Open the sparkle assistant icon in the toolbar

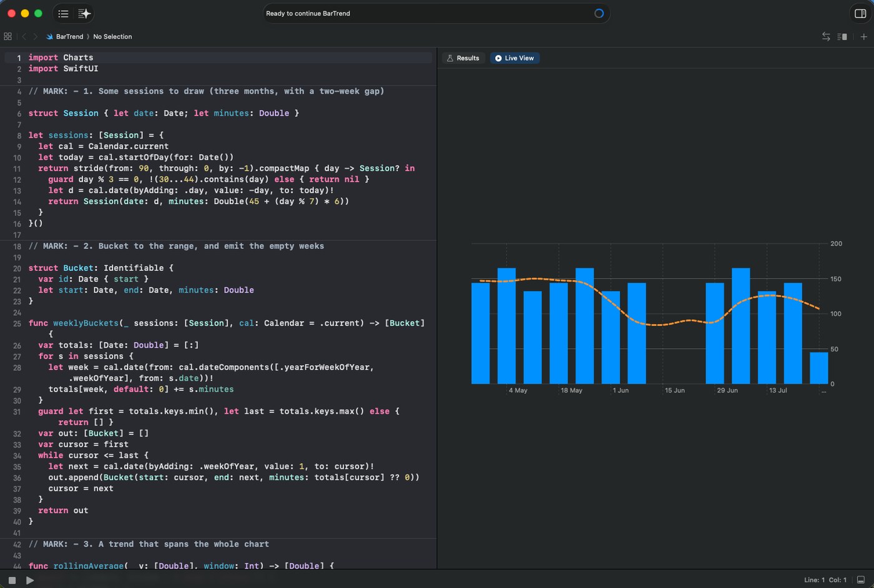tap(84, 13)
